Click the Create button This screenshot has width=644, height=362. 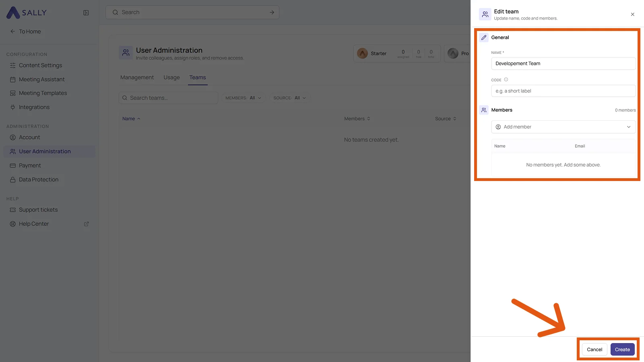[x=622, y=350]
